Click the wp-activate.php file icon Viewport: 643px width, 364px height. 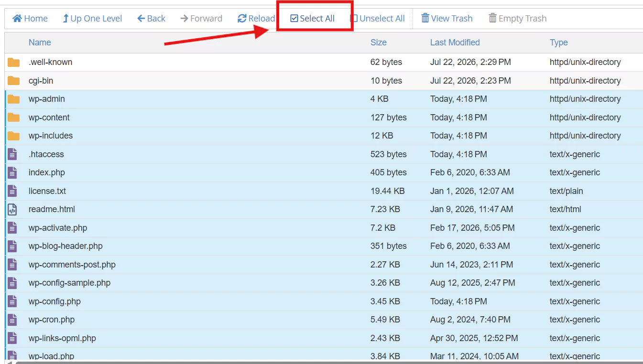[12, 228]
